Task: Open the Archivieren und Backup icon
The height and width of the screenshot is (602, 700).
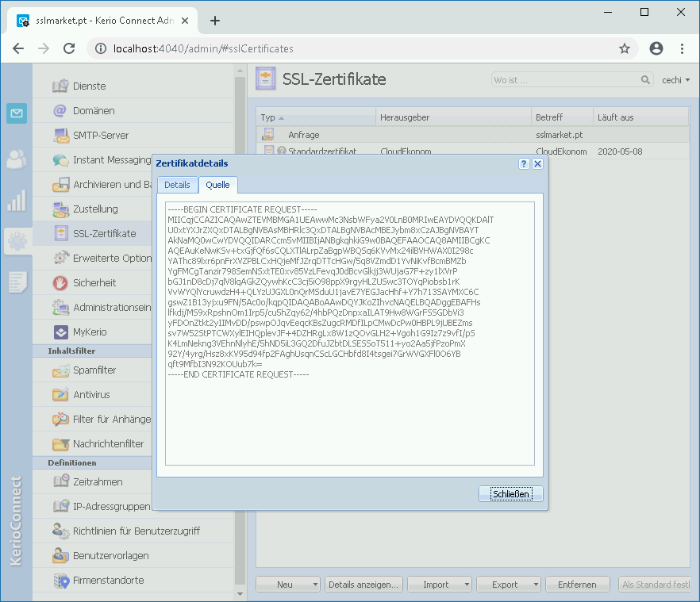Action: pyautogui.click(x=60, y=184)
